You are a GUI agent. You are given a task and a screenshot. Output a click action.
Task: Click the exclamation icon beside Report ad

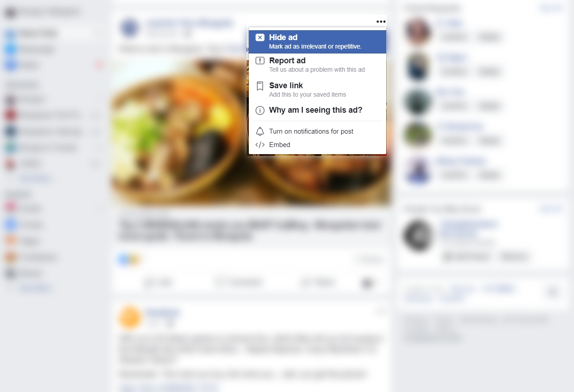click(260, 61)
